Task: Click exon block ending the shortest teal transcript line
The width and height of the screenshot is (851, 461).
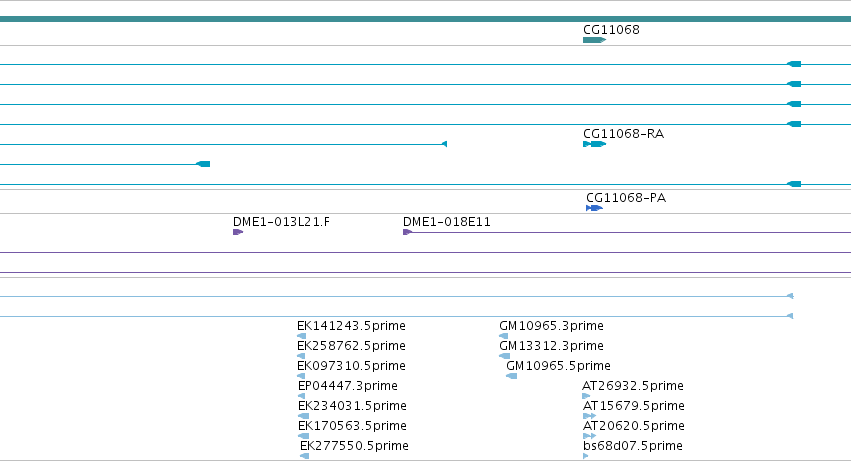Action: click(x=203, y=164)
